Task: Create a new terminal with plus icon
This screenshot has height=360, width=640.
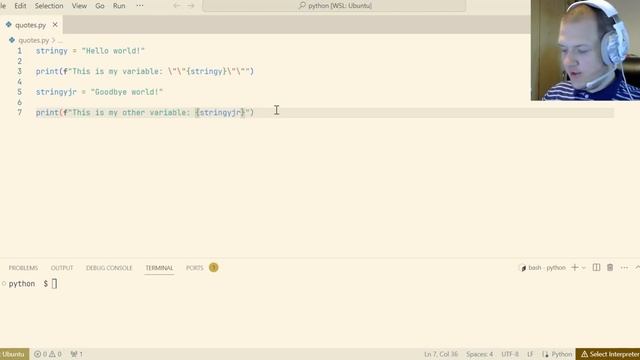Action: click(575, 268)
